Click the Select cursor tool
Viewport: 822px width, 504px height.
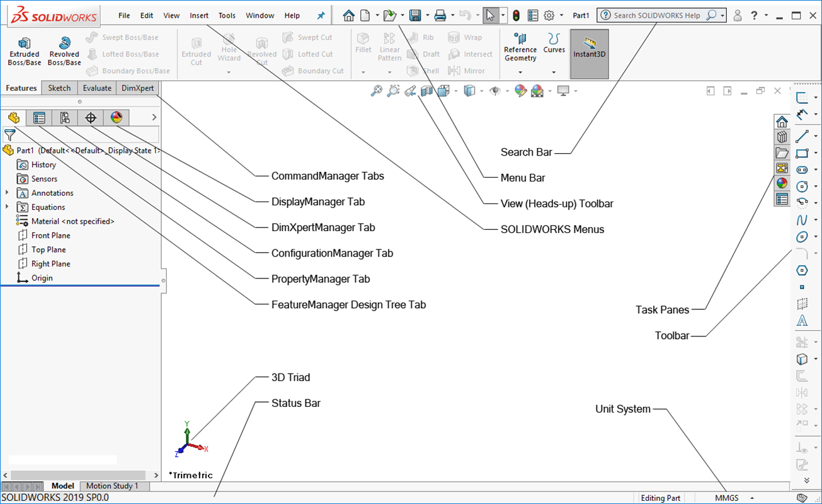(490, 15)
